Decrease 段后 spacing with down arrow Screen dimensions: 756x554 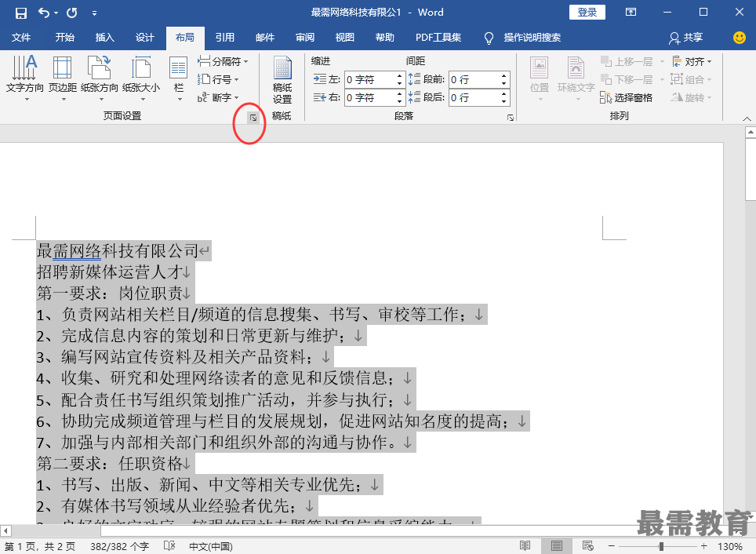503,101
